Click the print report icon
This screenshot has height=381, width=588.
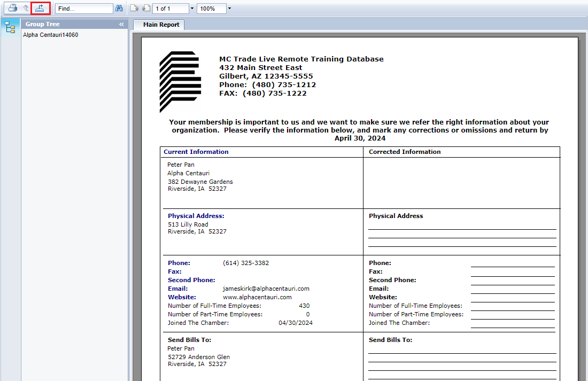13,8
